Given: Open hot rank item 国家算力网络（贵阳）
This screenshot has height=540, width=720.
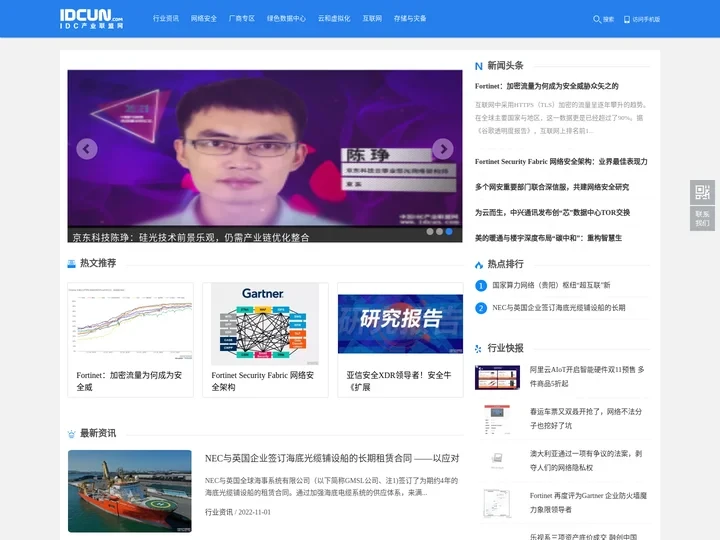Looking at the screenshot, I should (551, 285).
